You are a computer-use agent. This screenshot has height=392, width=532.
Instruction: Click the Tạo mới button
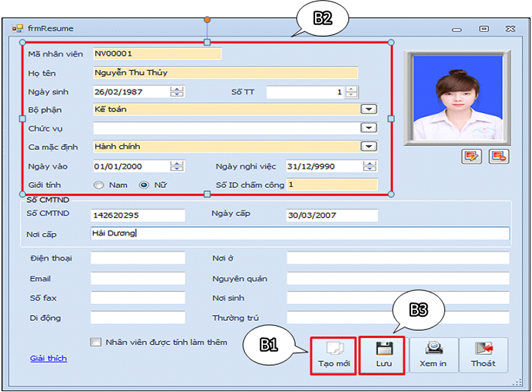pos(334,356)
